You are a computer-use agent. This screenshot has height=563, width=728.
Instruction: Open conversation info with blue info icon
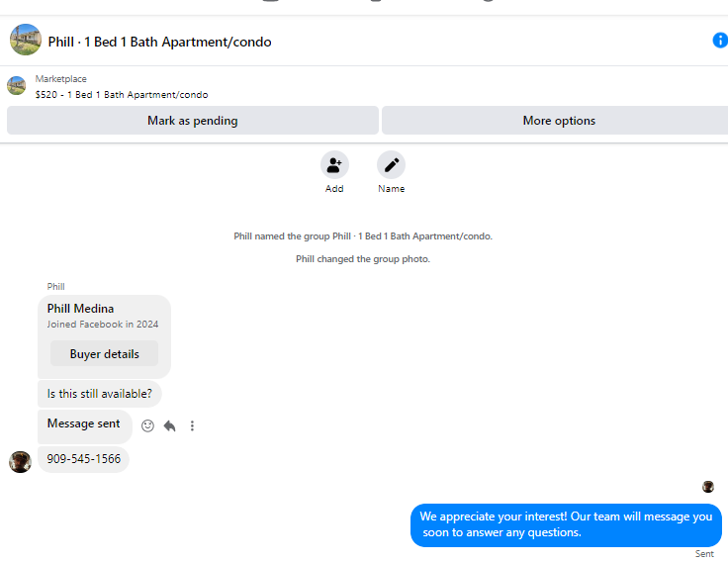tap(720, 41)
